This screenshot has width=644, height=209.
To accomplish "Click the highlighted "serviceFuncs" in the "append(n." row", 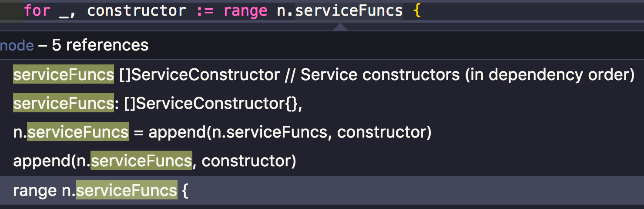I will 141,161.
